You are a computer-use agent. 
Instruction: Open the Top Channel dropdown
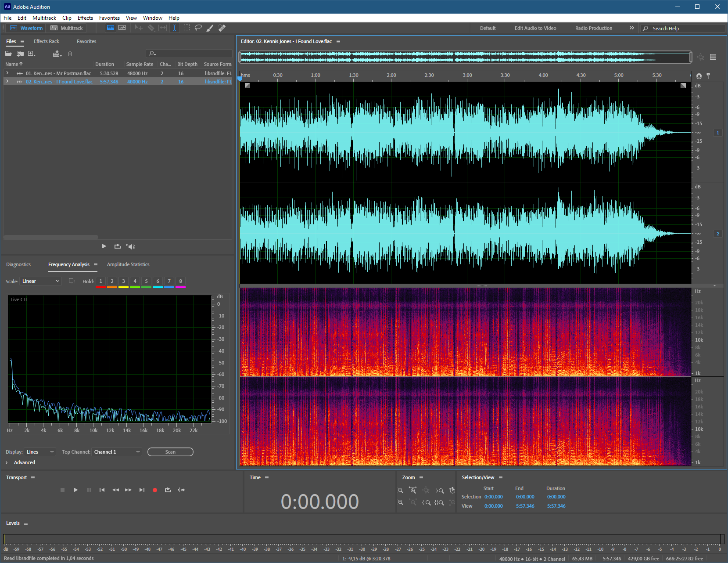tap(117, 452)
